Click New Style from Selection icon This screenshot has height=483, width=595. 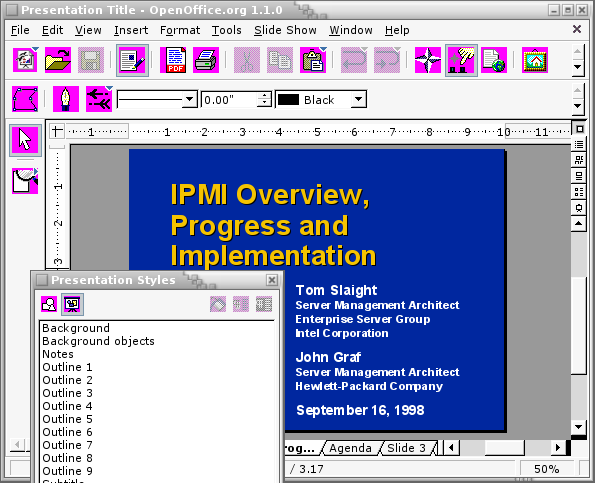241,304
